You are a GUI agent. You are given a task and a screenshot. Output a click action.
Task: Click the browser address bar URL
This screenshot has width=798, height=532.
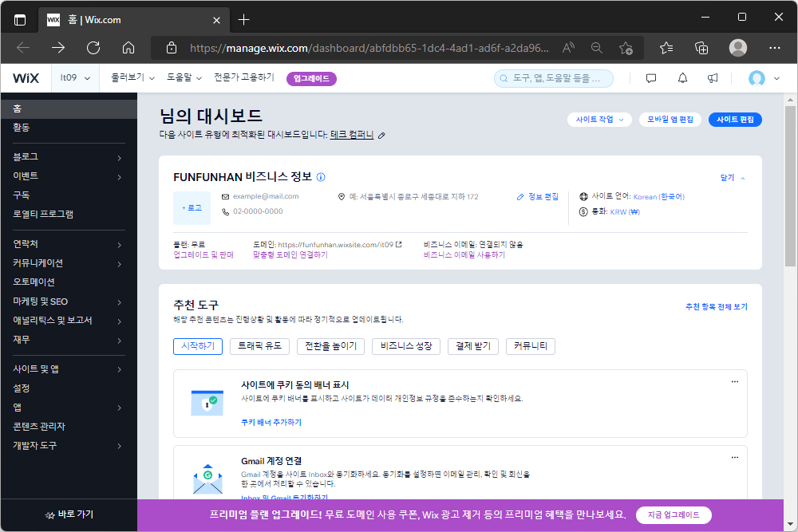pos(369,48)
